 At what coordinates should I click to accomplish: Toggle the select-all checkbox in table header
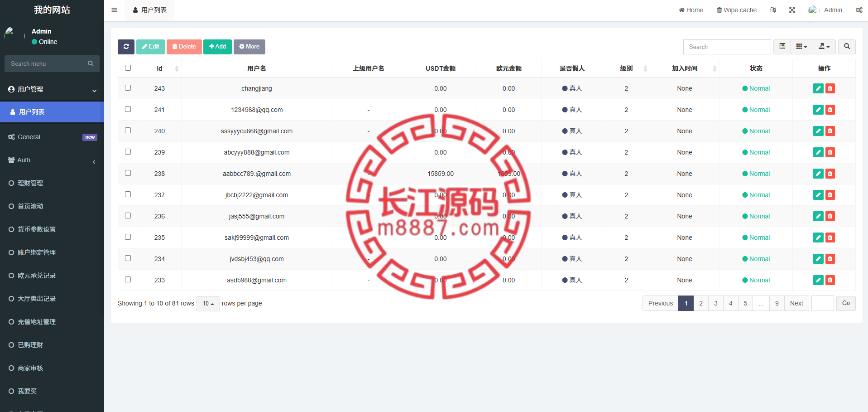click(128, 68)
